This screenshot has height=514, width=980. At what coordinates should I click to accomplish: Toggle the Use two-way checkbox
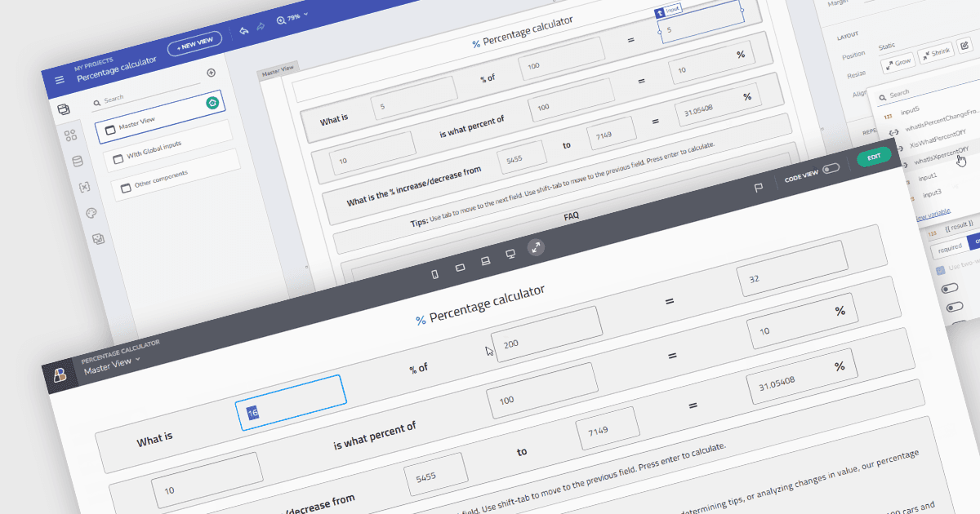940,270
